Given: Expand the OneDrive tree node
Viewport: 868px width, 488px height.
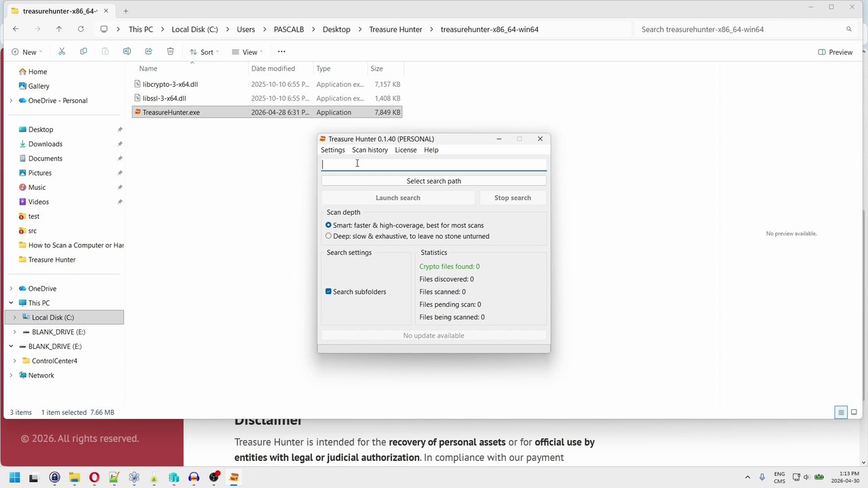Looking at the screenshot, I should point(11,289).
